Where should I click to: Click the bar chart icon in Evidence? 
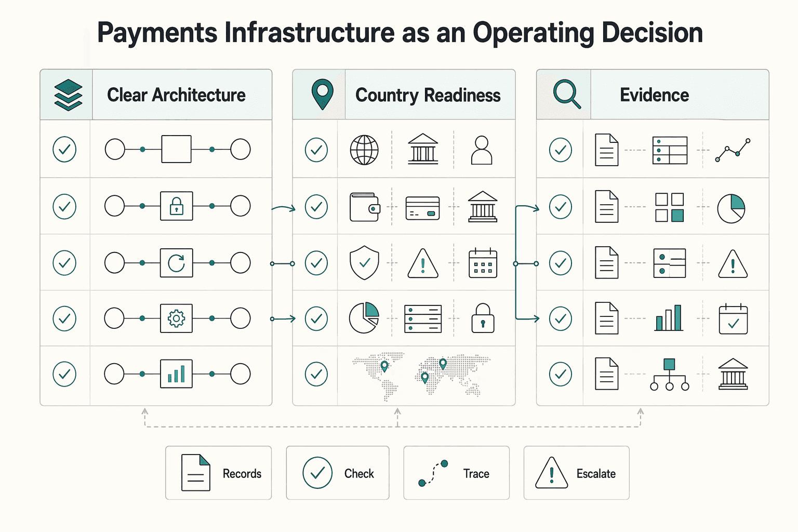(669, 318)
